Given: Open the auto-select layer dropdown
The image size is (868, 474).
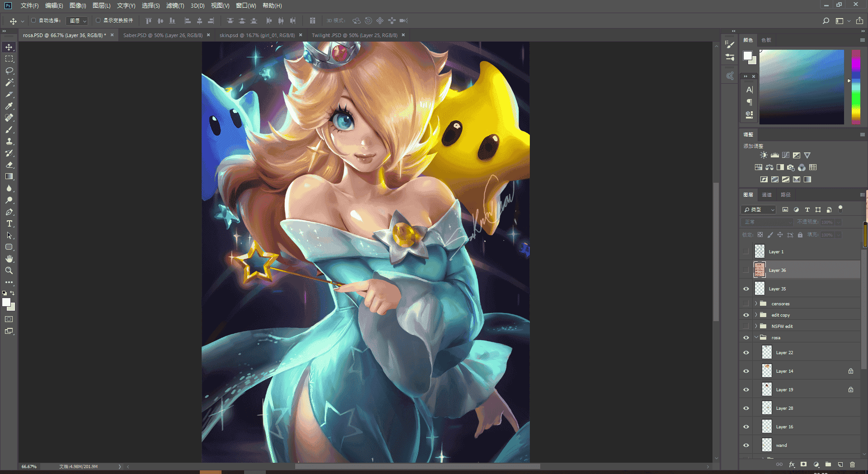Looking at the screenshot, I should [x=77, y=21].
